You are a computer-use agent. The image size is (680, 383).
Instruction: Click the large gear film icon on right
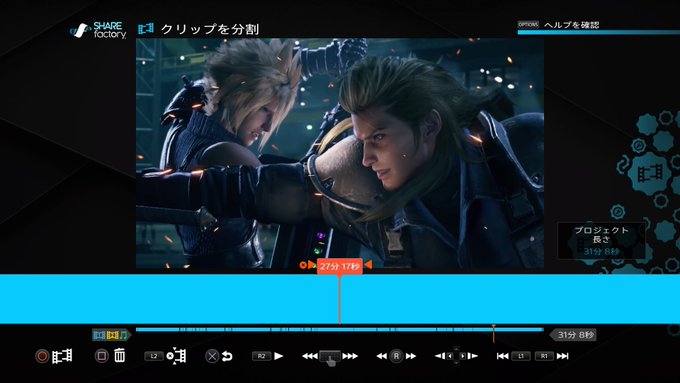pos(650,173)
